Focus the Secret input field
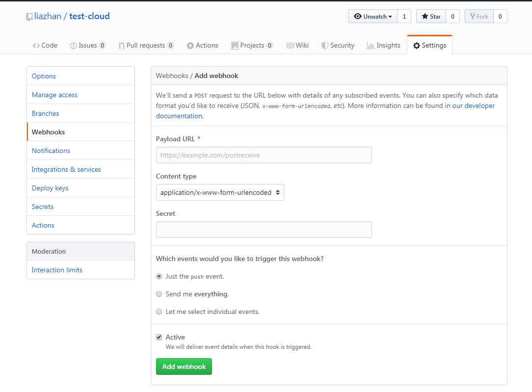532x392 pixels. (264, 230)
